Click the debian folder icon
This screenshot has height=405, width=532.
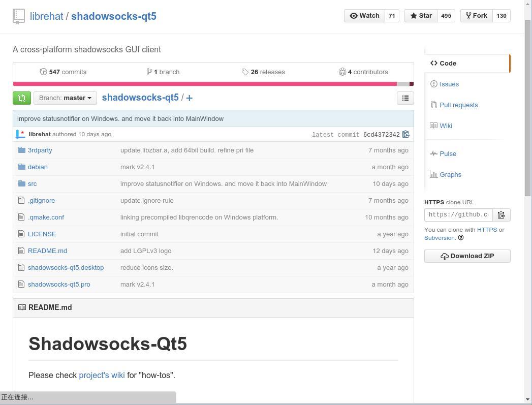click(x=22, y=167)
